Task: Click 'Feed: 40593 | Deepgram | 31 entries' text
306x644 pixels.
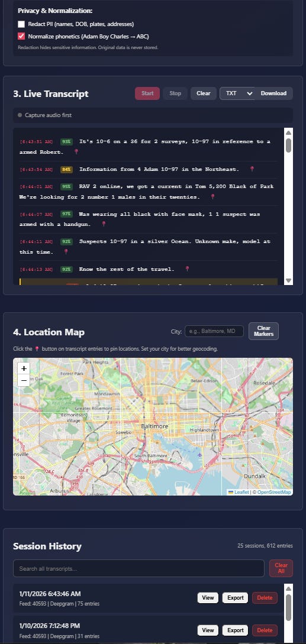Action: coord(59,636)
